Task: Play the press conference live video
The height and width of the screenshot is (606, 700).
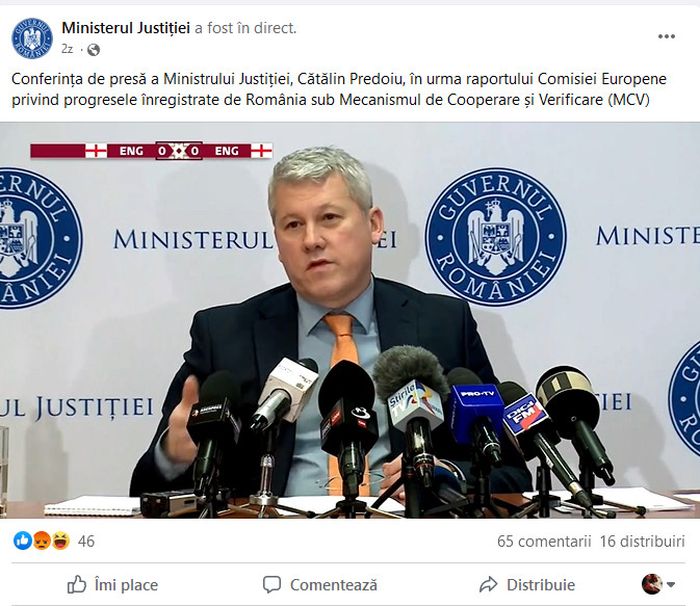Action: pyautogui.click(x=350, y=320)
